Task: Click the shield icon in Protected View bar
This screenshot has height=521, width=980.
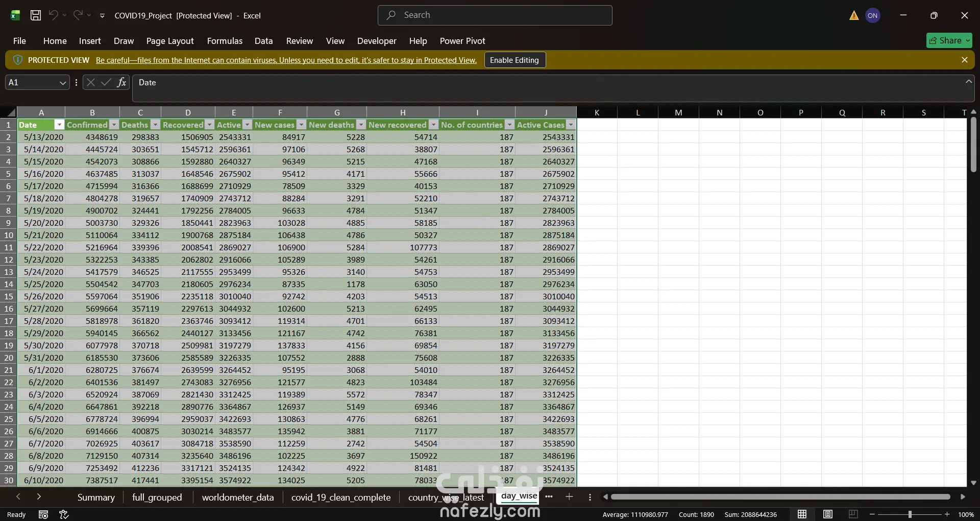Action: (17, 60)
